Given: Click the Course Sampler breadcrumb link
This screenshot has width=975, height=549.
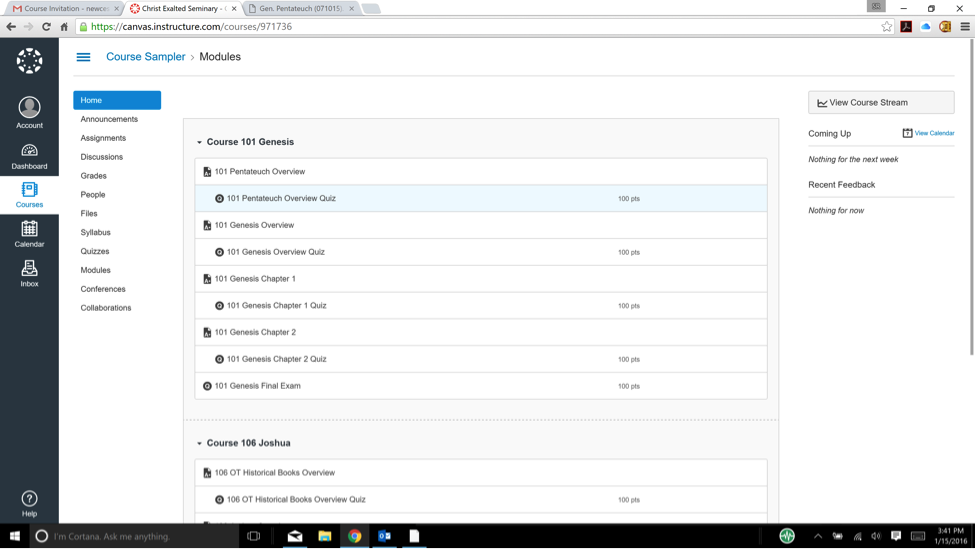Looking at the screenshot, I should 146,57.
